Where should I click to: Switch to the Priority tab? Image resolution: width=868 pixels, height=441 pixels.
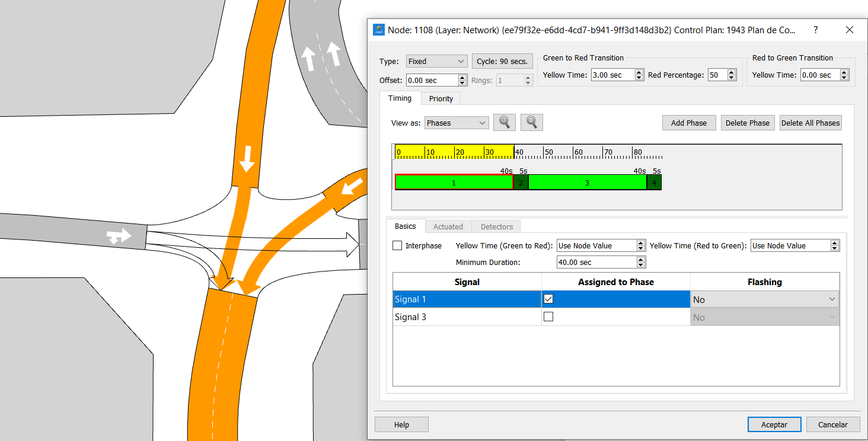tap(441, 98)
